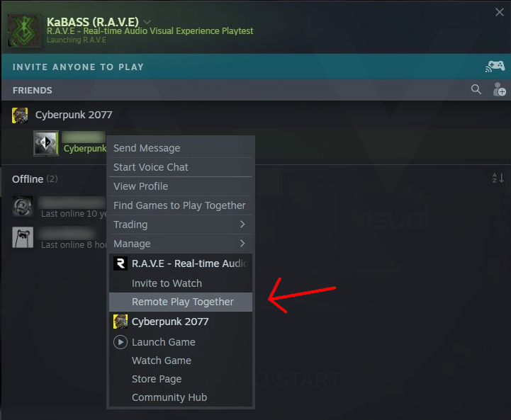This screenshot has width=511, height=420.
Task: Open the Cyberpunk 2077 Store Page
Action: click(x=181, y=379)
